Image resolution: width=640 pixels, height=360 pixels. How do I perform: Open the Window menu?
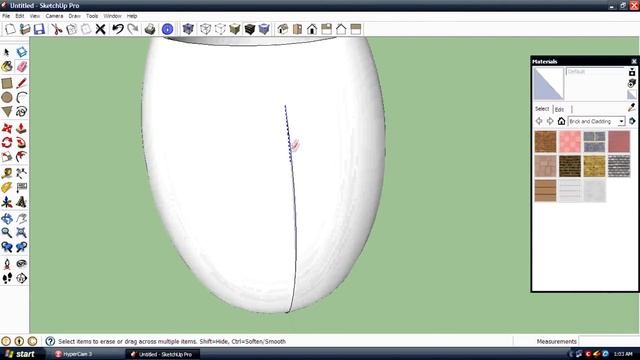point(112,16)
